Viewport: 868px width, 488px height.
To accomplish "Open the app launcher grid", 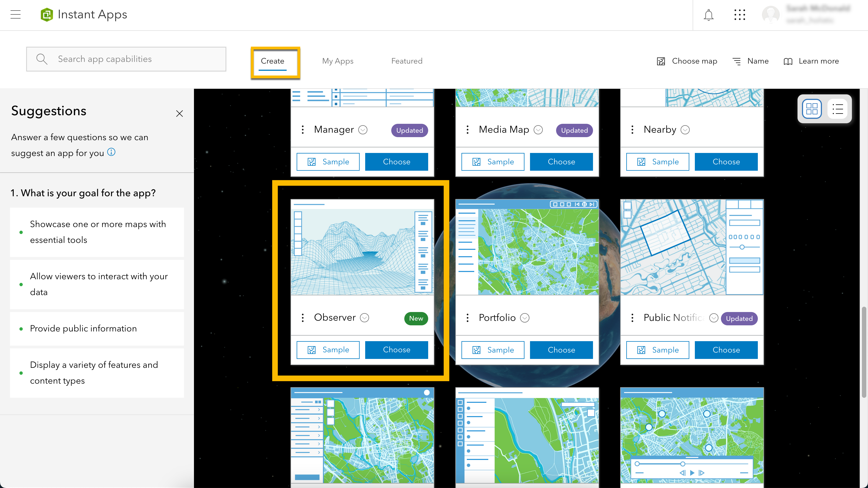I will point(739,15).
